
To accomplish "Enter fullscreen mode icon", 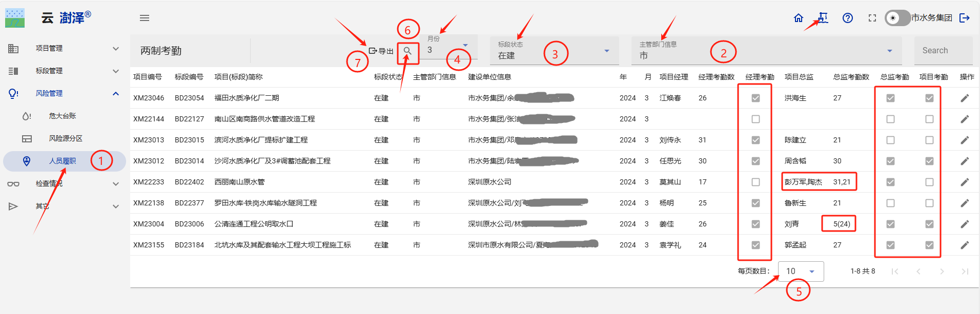I will 872,18.
